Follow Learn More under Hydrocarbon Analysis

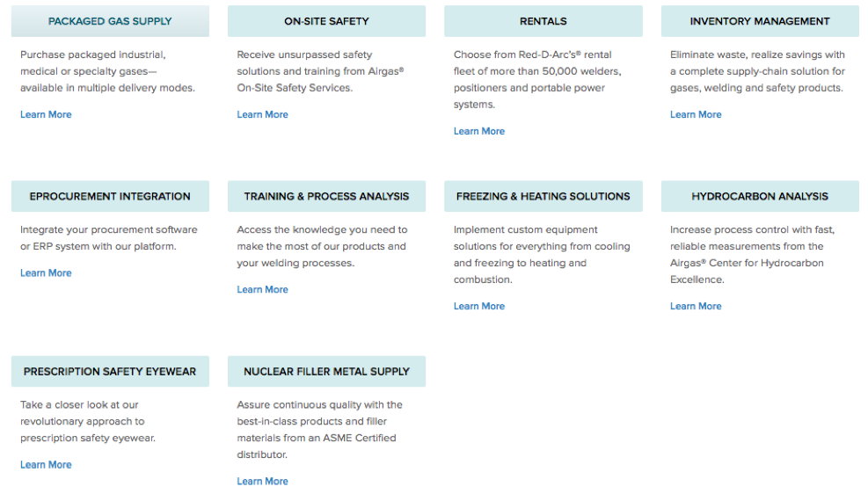pos(696,306)
